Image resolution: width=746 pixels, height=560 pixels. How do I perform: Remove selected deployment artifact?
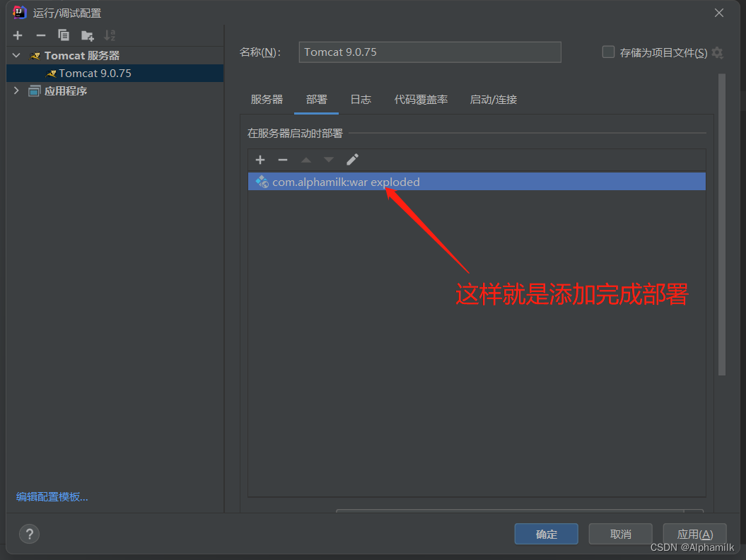283,160
